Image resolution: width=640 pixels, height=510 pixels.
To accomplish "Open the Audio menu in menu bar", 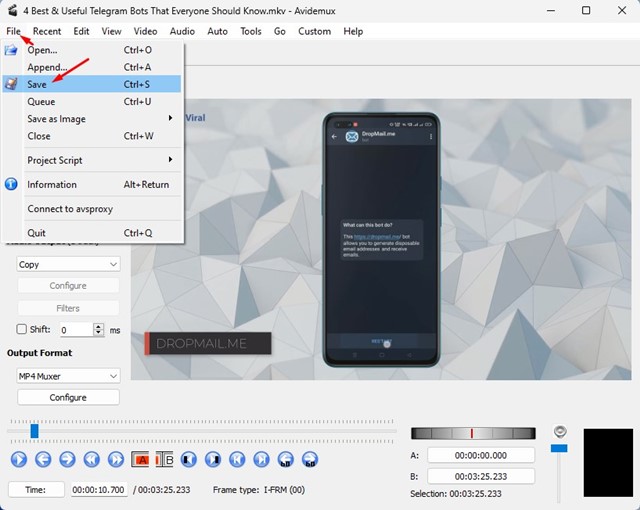I will 182,31.
